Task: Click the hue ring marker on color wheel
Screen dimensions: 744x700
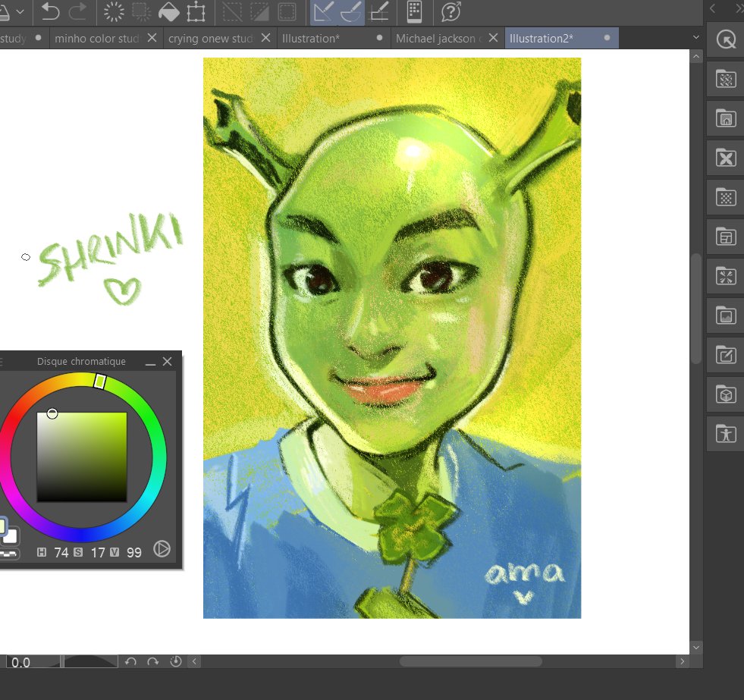Action: (99, 381)
